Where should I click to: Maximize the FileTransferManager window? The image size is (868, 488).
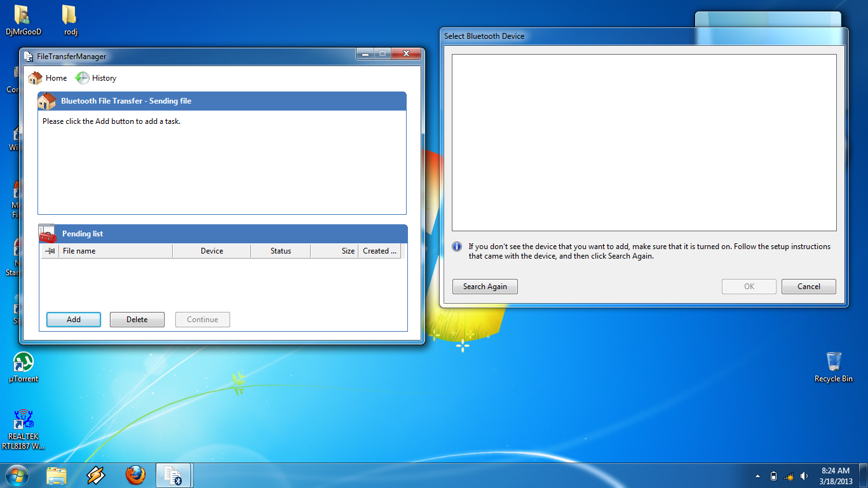pyautogui.click(x=383, y=55)
